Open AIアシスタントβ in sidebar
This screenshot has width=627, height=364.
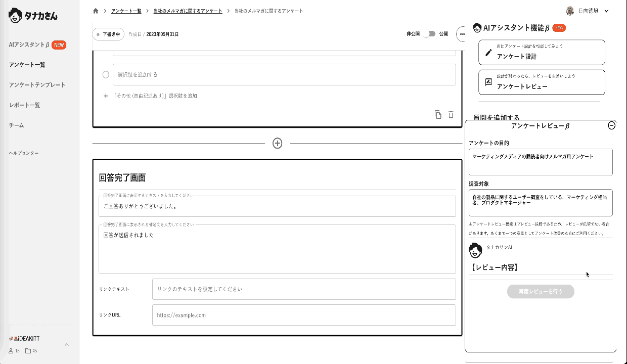pos(29,45)
